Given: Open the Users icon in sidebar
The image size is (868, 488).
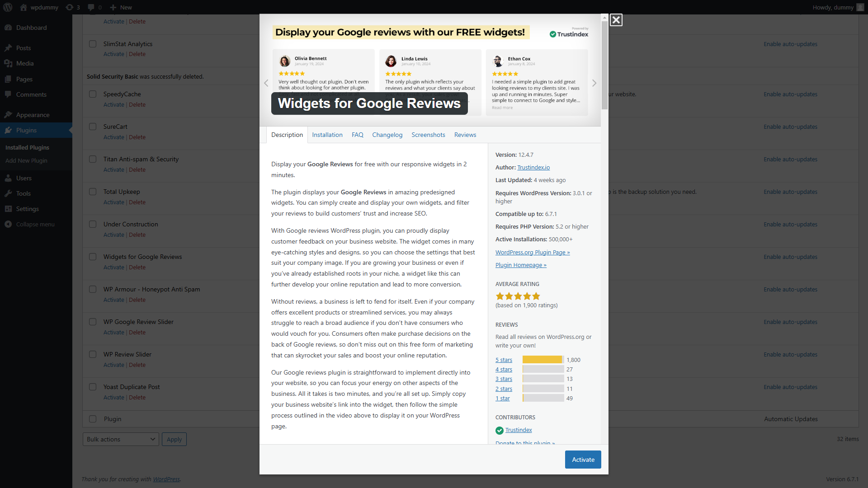Looking at the screenshot, I should point(8,178).
